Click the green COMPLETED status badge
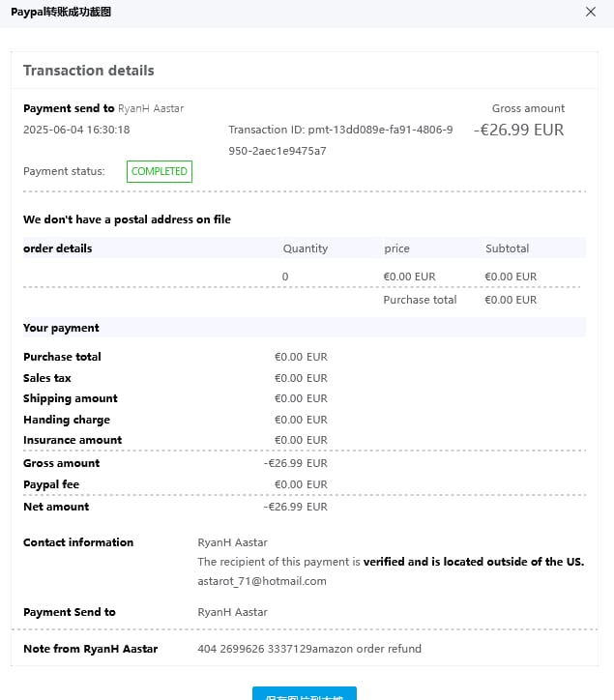The height and width of the screenshot is (700, 614). pyautogui.click(x=160, y=171)
